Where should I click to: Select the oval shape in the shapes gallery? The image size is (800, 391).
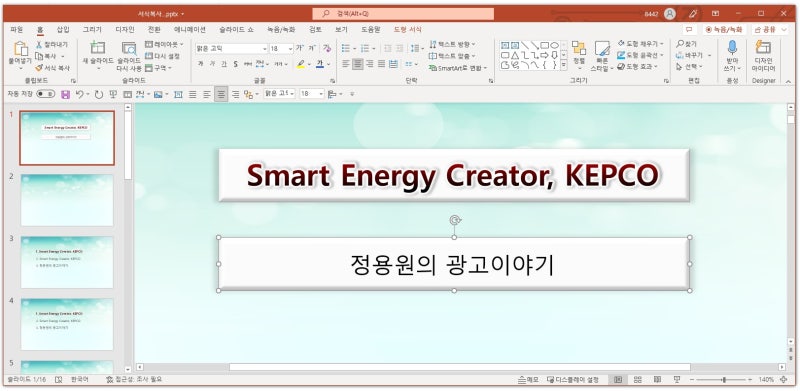click(554, 45)
